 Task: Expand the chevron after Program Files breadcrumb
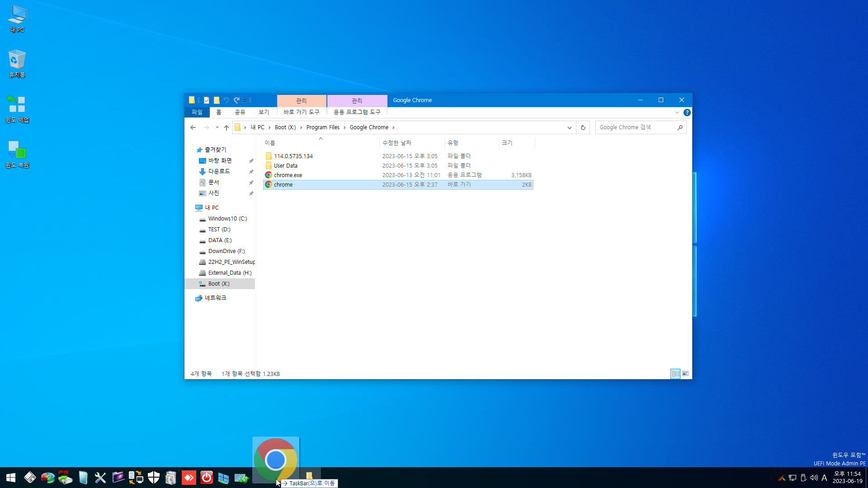click(x=344, y=127)
